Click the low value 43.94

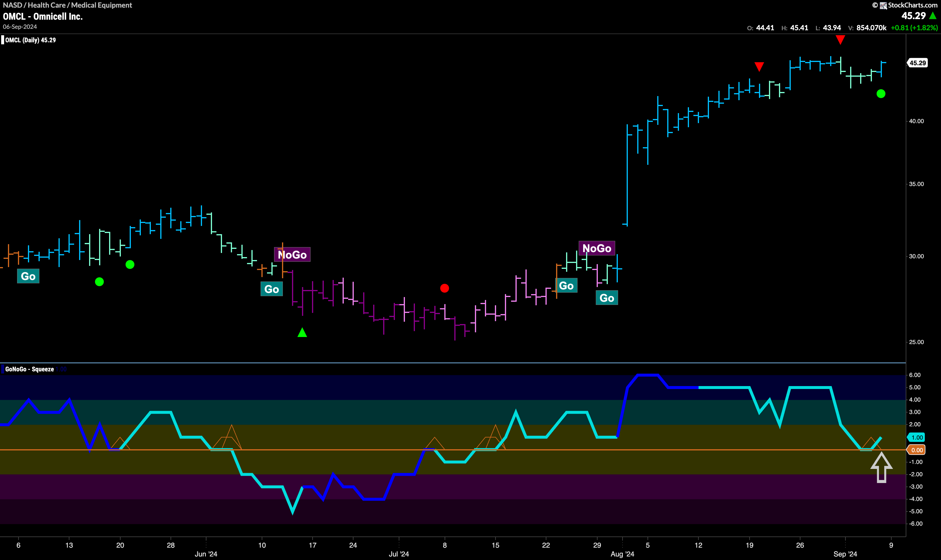click(x=832, y=28)
